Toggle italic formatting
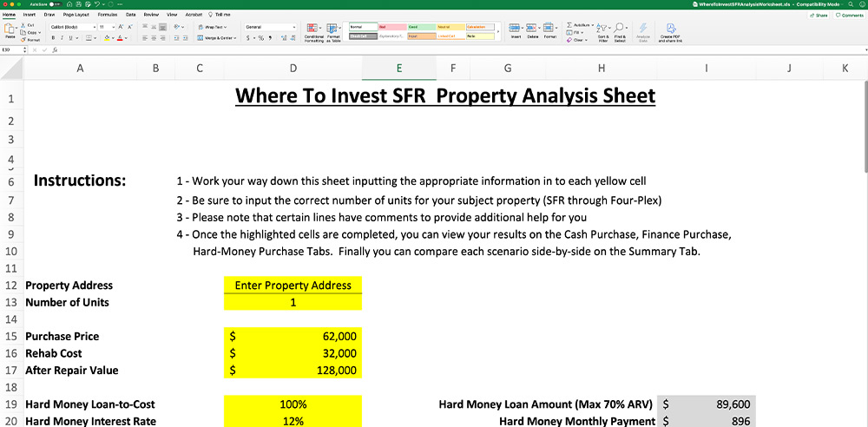This screenshot has width=868, height=427. pos(63,38)
